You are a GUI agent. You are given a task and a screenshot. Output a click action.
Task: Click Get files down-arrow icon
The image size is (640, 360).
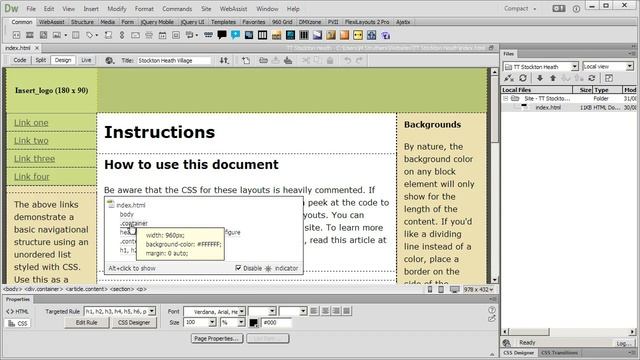[x=540, y=78]
